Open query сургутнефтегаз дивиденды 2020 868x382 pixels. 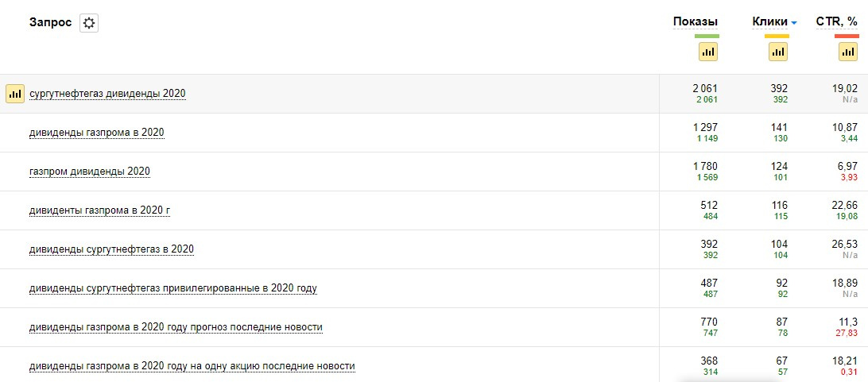tap(107, 94)
